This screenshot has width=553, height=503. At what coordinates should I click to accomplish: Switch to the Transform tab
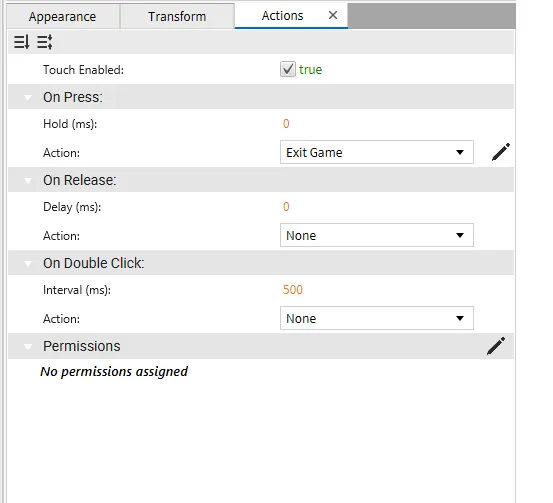click(x=177, y=16)
